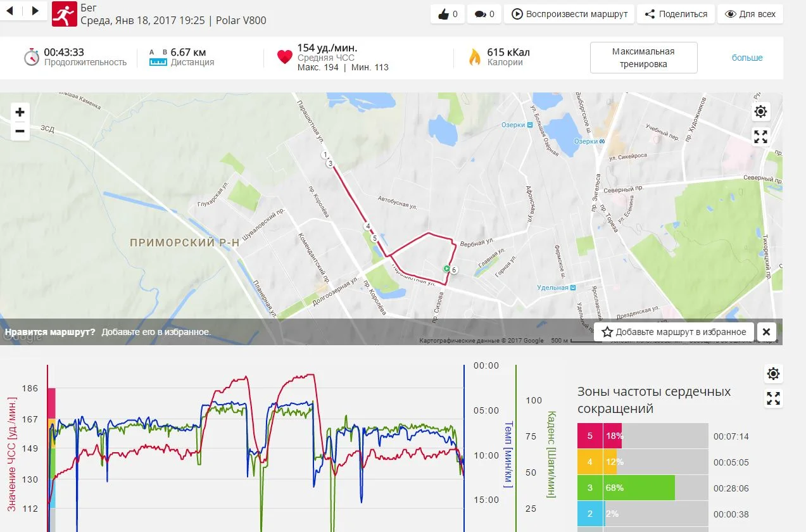Click Значение ЧСС axis label
The height and width of the screenshot is (532, 806).
(x=11, y=455)
